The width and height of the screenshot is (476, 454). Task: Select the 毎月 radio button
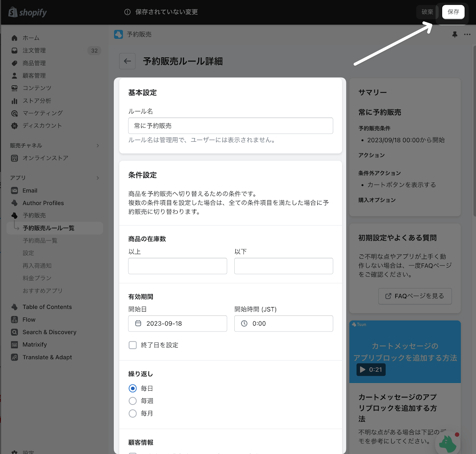[x=133, y=413]
